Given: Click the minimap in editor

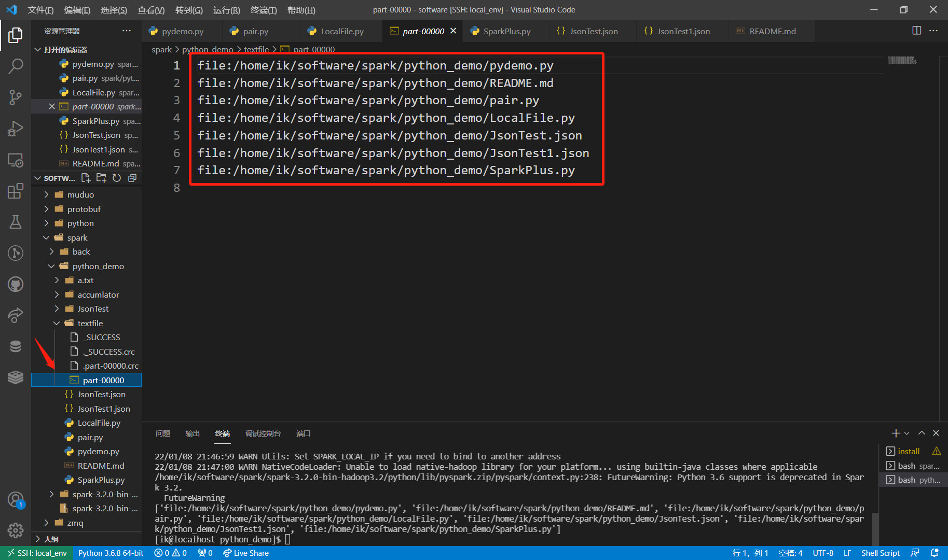Looking at the screenshot, I should (x=902, y=61).
